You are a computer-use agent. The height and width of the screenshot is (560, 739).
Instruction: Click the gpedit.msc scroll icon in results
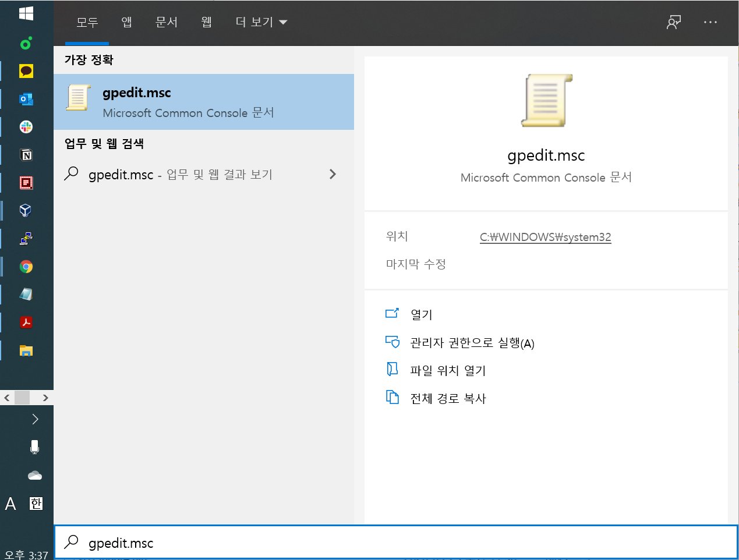pos(78,98)
